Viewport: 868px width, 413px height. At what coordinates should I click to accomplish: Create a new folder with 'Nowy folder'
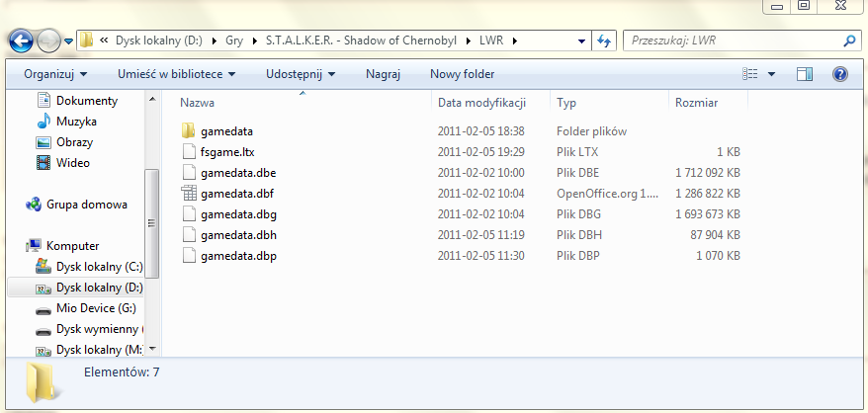point(463,74)
